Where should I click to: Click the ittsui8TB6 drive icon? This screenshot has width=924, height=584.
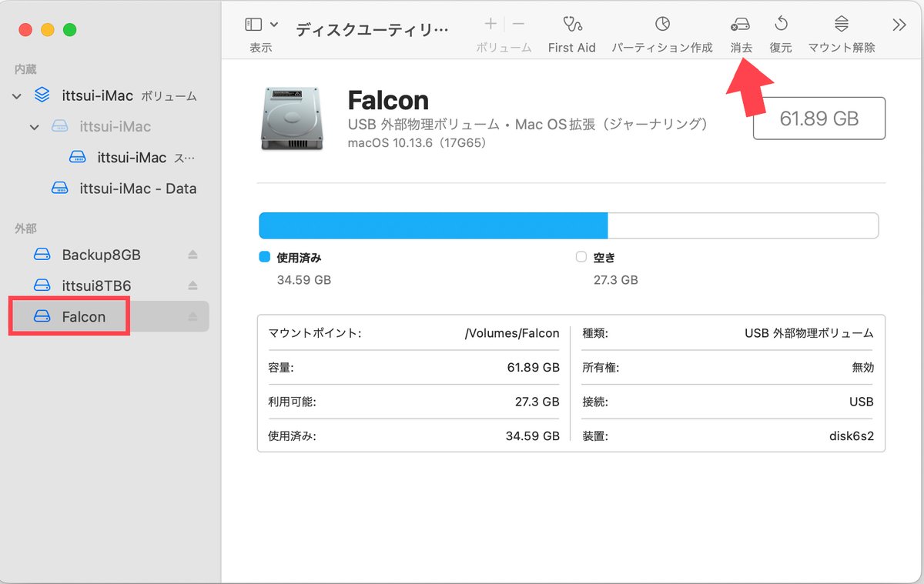point(42,285)
